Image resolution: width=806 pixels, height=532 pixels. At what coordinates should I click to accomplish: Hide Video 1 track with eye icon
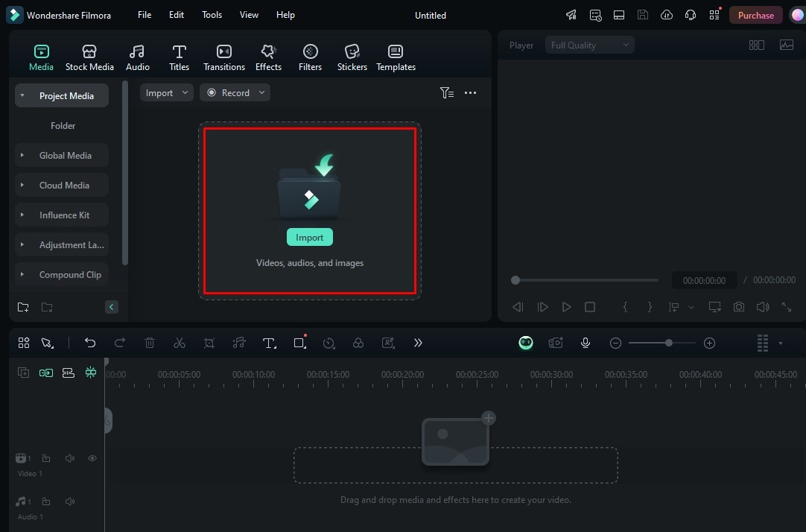[x=92, y=459]
